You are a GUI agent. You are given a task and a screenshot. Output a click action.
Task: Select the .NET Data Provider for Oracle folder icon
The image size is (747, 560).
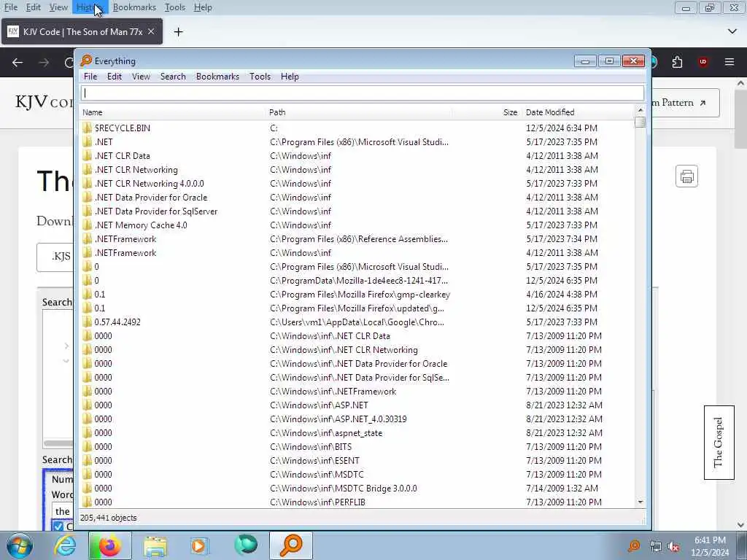[x=88, y=197]
